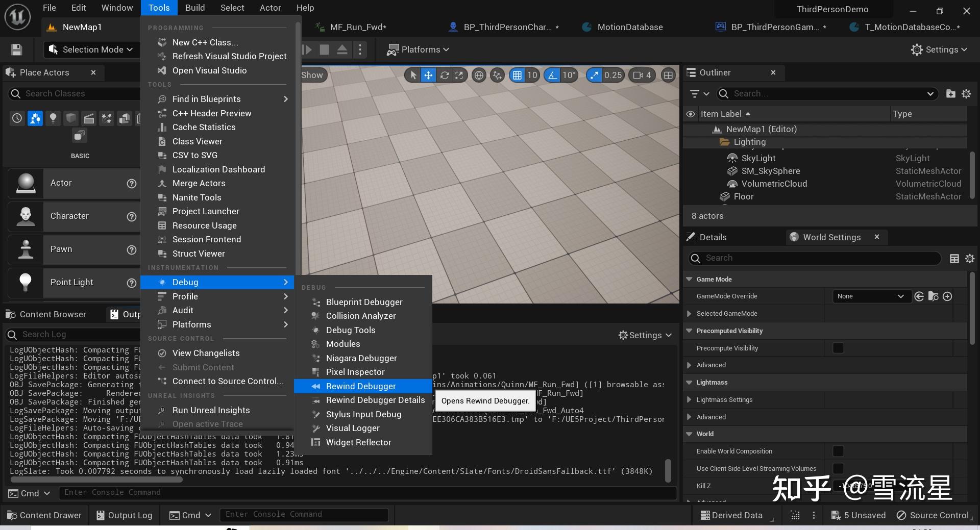This screenshot has height=530, width=980.
Task: Click the save level floppy disk icon
Action: point(16,49)
